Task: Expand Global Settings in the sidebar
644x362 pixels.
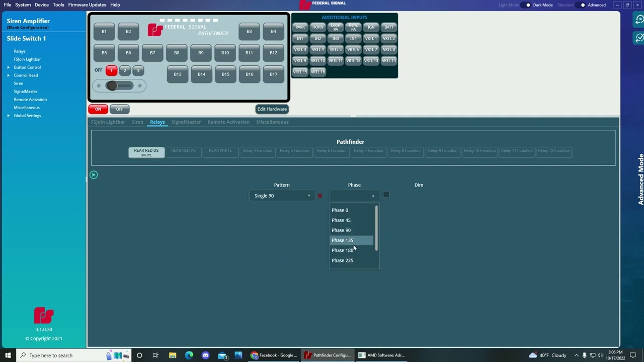Action: 8,116
